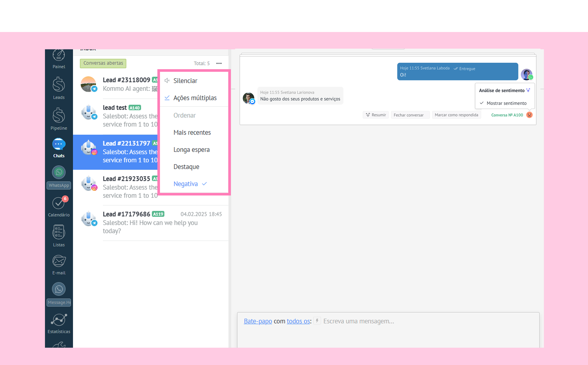This screenshot has width=588, height=365.
Task: Open the Lead #17179686 conversation
Action: [151, 223]
